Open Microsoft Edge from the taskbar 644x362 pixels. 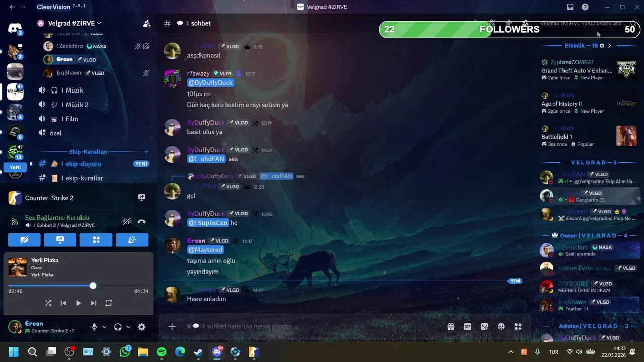180,352
